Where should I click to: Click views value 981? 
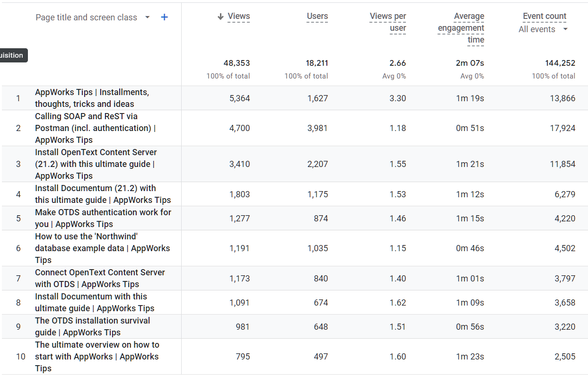pyautogui.click(x=243, y=327)
